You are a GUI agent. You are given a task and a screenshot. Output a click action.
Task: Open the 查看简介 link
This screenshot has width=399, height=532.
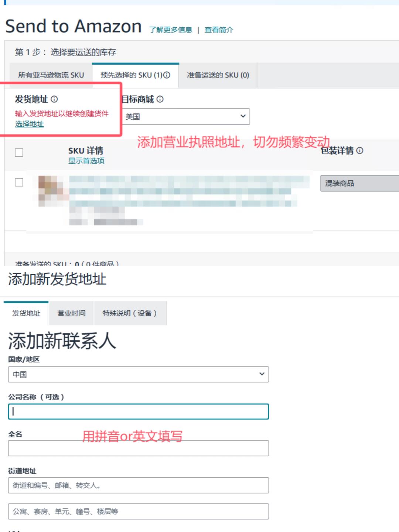coord(219,30)
